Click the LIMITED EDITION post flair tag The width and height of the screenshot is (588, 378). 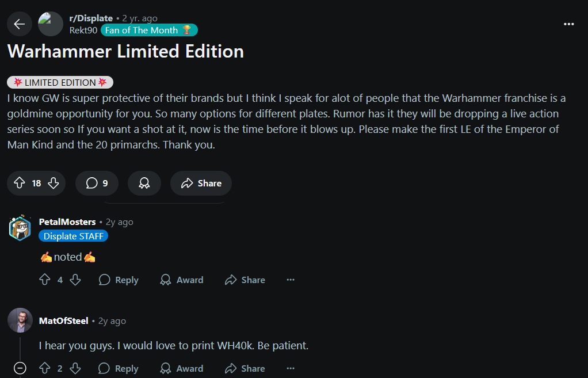[60, 82]
